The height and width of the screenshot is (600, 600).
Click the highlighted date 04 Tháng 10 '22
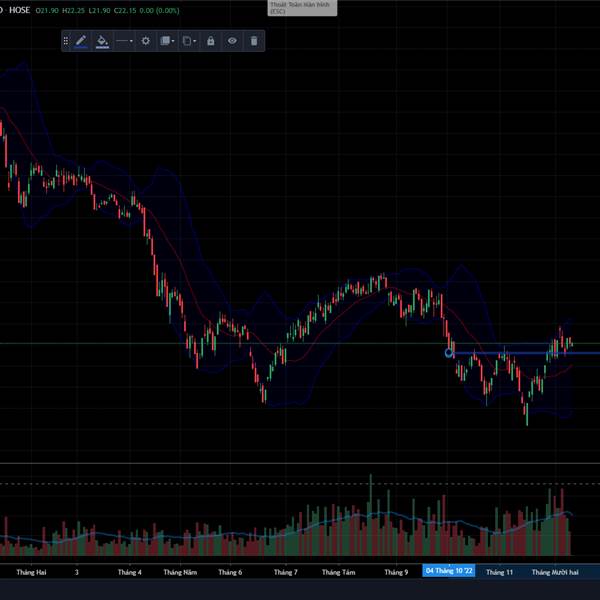[x=449, y=571]
